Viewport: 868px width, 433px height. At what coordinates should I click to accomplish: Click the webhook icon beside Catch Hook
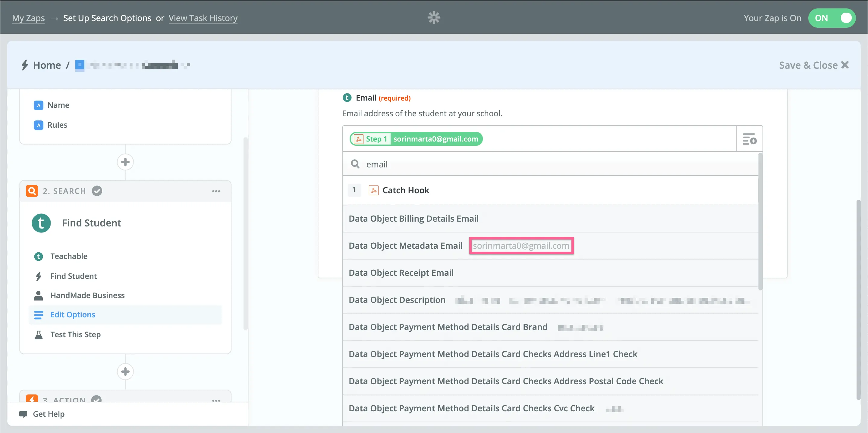pos(373,190)
